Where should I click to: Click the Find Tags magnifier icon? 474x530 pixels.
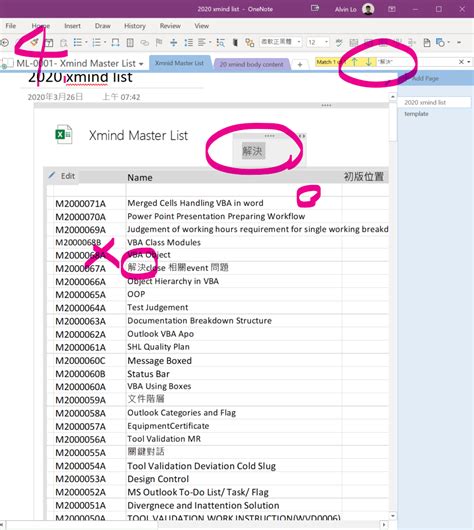click(220, 43)
